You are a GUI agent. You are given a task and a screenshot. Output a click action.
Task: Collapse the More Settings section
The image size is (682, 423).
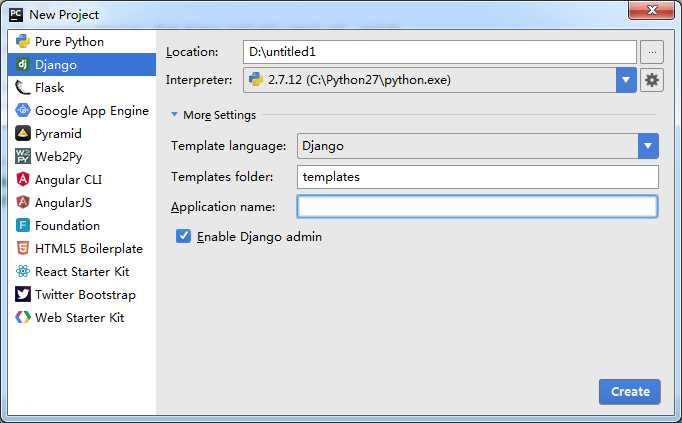174,115
